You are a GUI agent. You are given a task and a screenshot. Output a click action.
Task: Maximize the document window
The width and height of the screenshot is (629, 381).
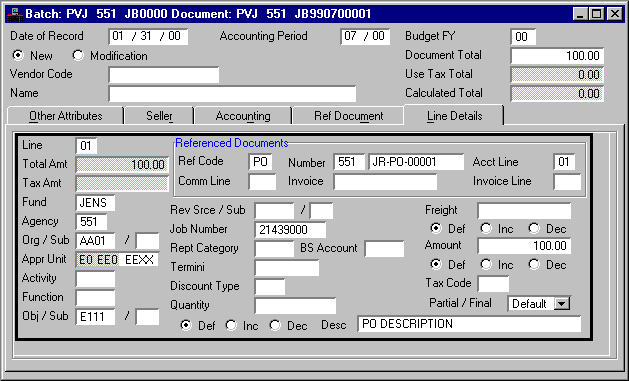(597, 14)
